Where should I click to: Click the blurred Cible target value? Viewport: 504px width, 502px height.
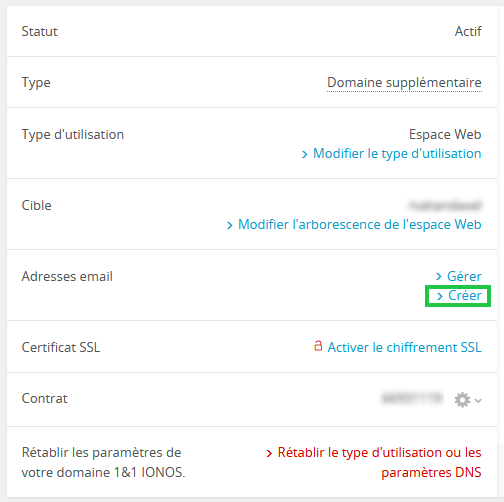(x=445, y=205)
